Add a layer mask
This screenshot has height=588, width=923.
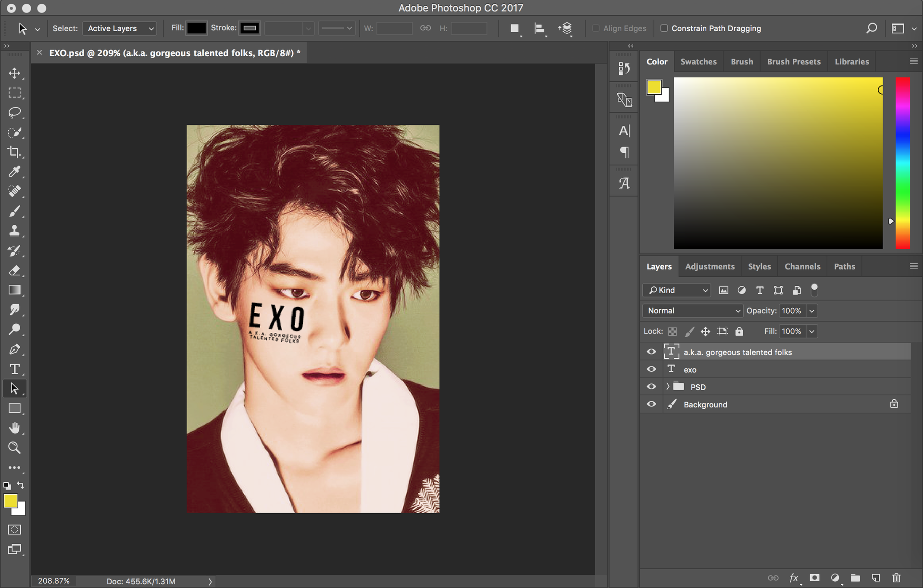click(x=814, y=577)
